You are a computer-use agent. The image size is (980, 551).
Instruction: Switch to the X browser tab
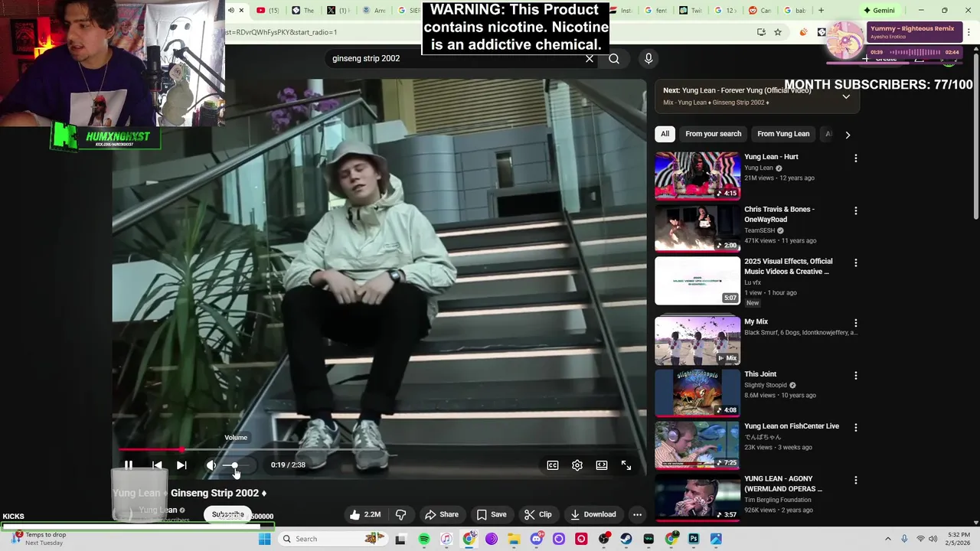pyautogui.click(x=338, y=11)
